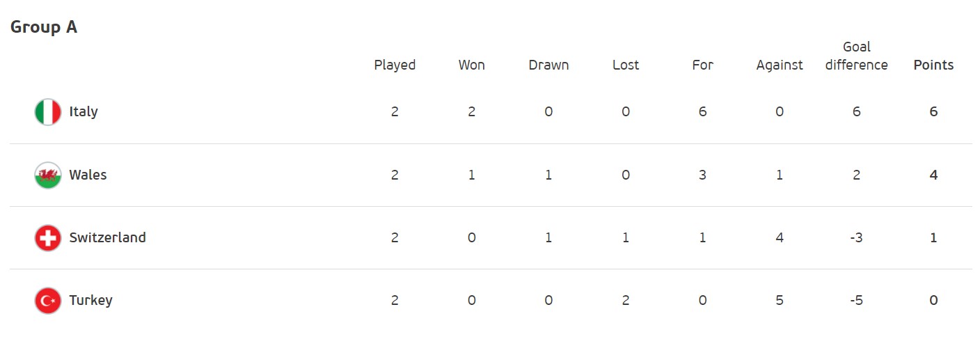Screen dimensions: 980x346
Task: Open the Italy team link
Action: click(84, 112)
